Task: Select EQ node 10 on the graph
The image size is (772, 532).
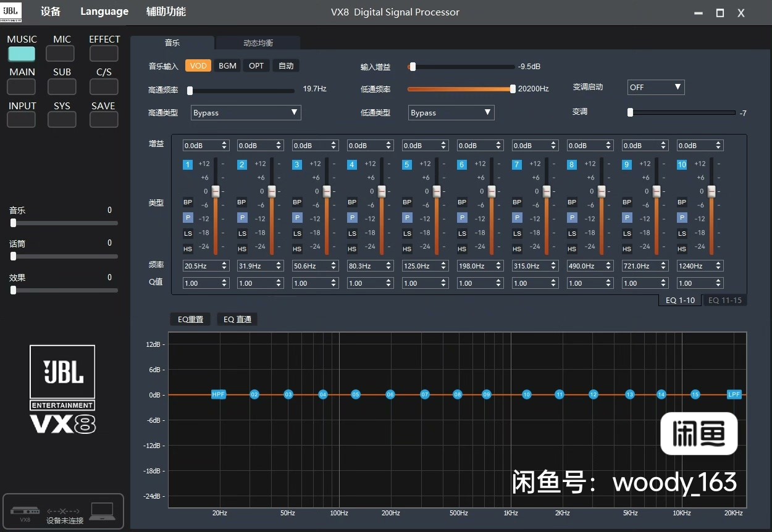Action: point(527,394)
